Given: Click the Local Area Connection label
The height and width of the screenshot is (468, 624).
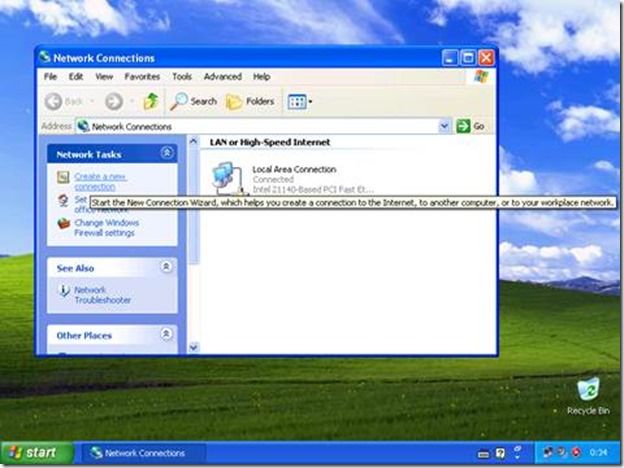Looking at the screenshot, I should pyautogui.click(x=294, y=170).
